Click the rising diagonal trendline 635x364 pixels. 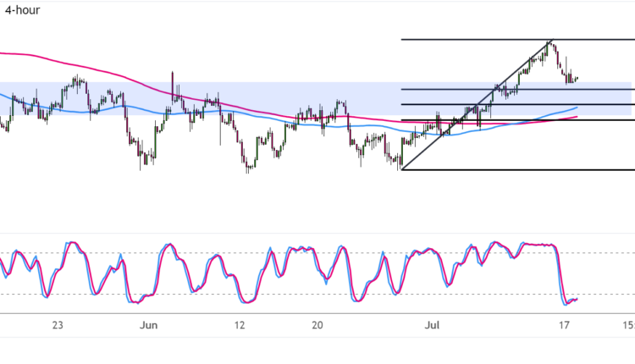click(474, 106)
